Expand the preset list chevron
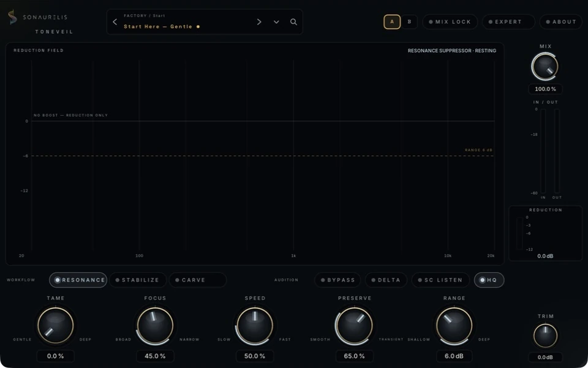The width and height of the screenshot is (588, 368). coord(276,22)
